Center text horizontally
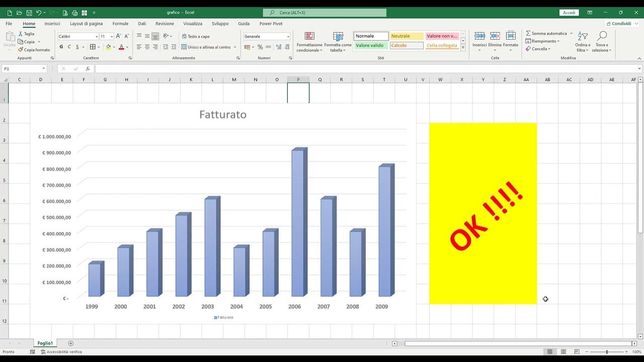Viewport: 644px width, 362px height. (147, 47)
